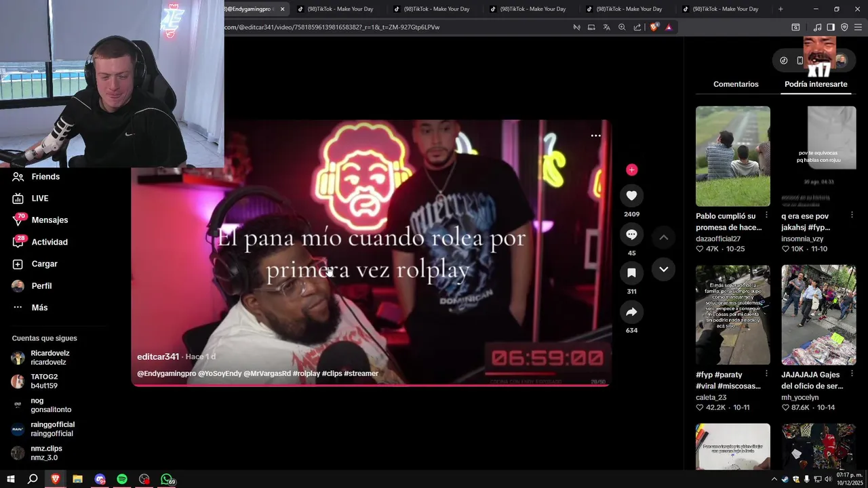
Task: Open the browser hamburger menu
Action: (x=858, y=27)
